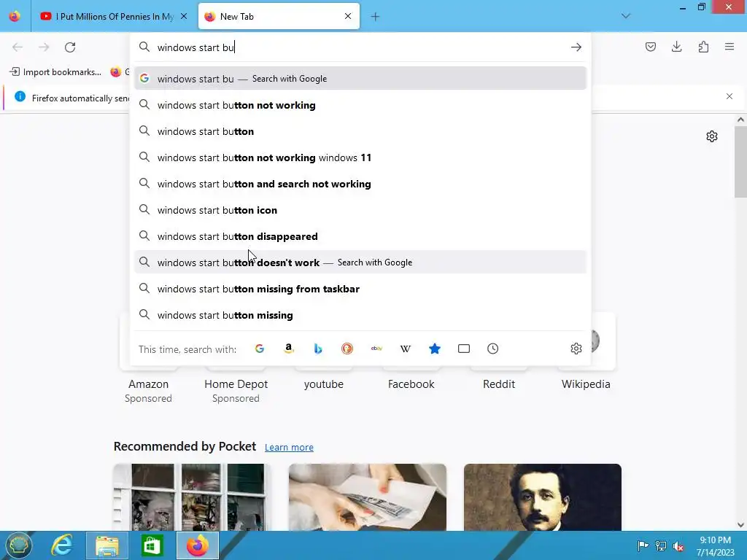Search this time with Amazon icon

click(x=289, y=349)
